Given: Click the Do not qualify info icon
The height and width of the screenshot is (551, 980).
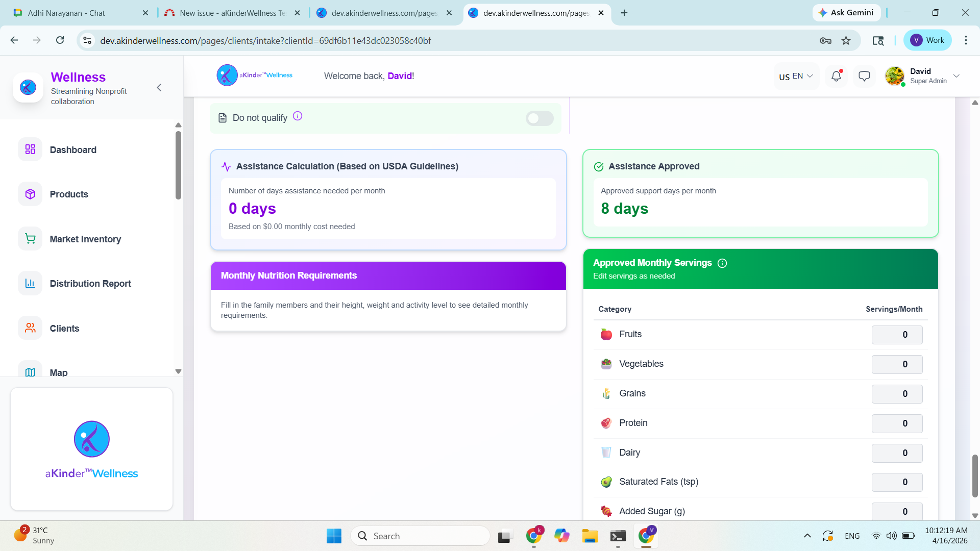Looking at the screenshot, I should [x=298, y=116].
